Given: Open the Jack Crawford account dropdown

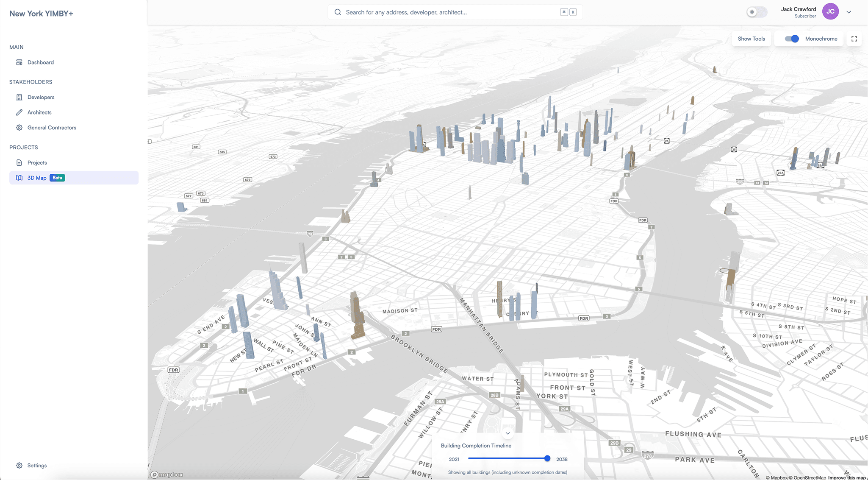Looking at the screenshot, I should [849, 12].
